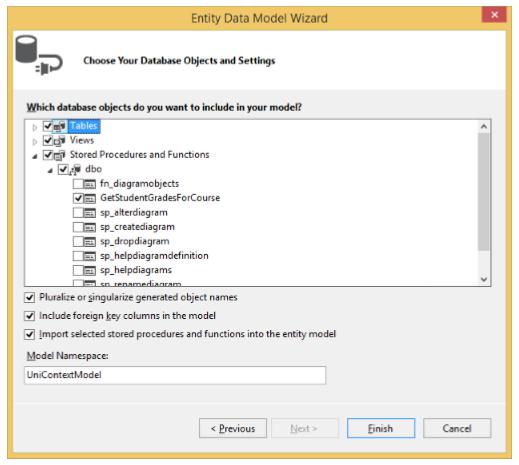Close the Entity Data Model Wizard
The width and height of the screenshot is (519, 465).
(x=494, y=15)
